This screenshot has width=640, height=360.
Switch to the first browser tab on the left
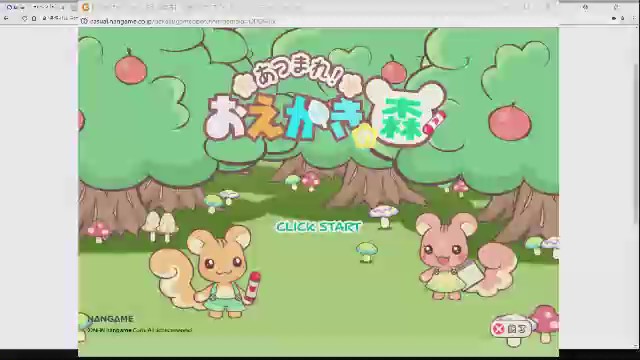point(16,7)
